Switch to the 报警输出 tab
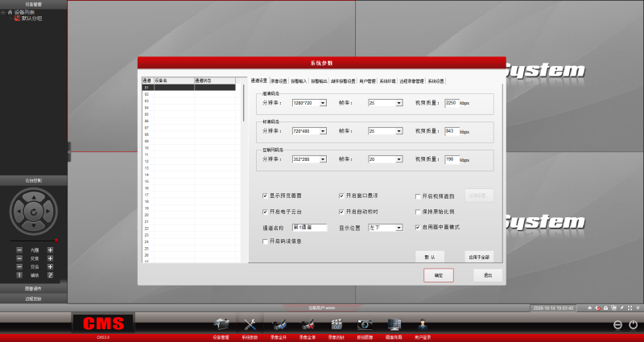Screen dimensions: 644x342 click(319, 81)
